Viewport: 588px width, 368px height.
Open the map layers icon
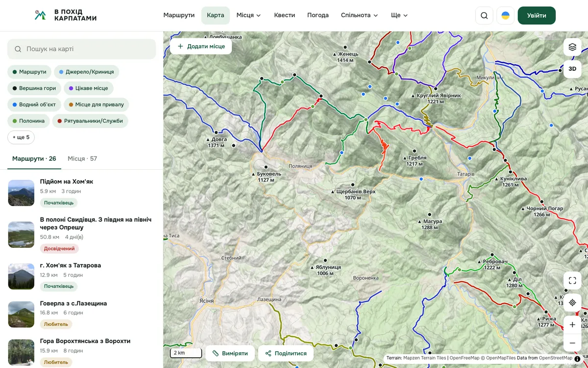pos(572,47)
